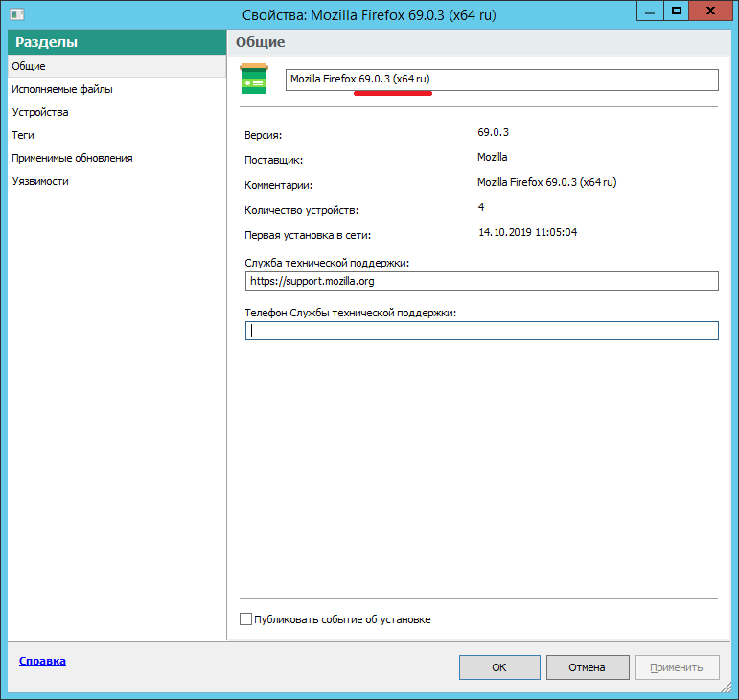The image size is (739, 700).
Task: Click the Количество устройств: label
Action: [x=301, y=210]
